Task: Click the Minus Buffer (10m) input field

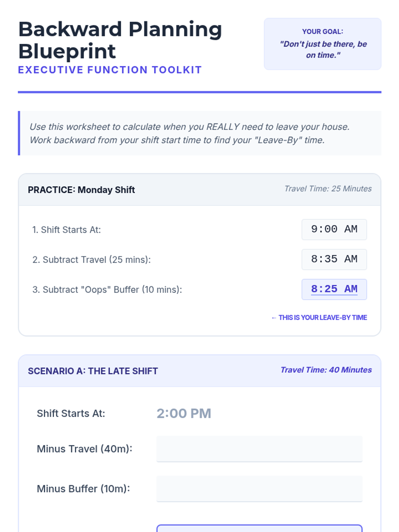Action: tap(259, 488)
